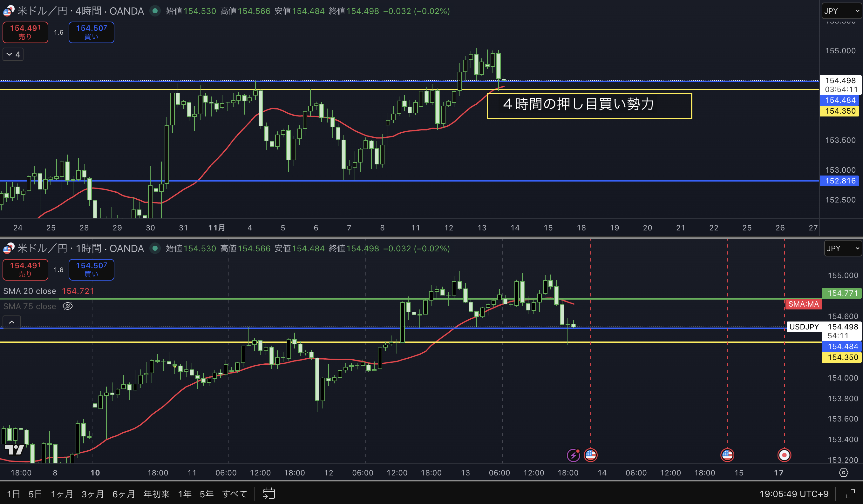The width and height of the screenshot is (863, 504).
Task: Open the chart settings hexagon icon
Action: click(x=843, y=473)
